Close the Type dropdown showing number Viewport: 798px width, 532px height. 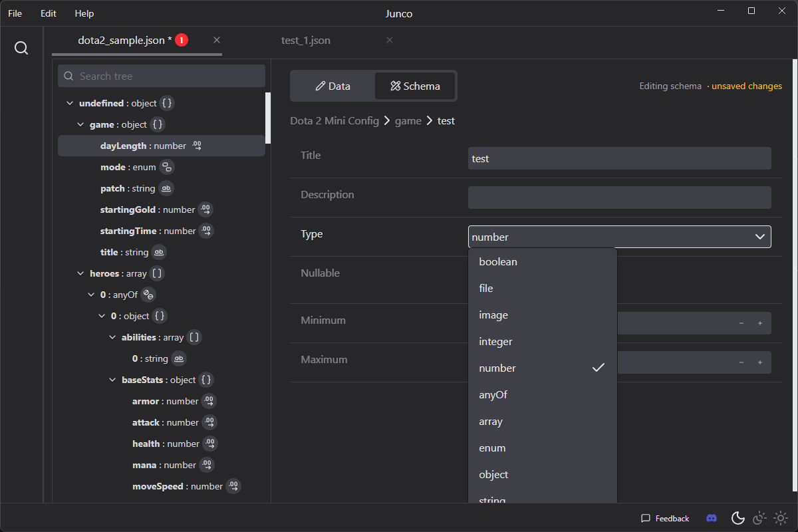coord(620,237)
